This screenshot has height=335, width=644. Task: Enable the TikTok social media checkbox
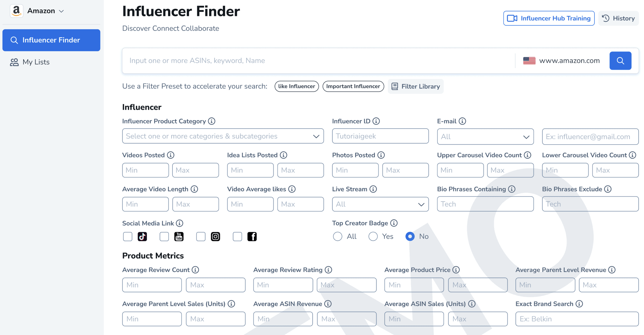[x=128, y=237]
